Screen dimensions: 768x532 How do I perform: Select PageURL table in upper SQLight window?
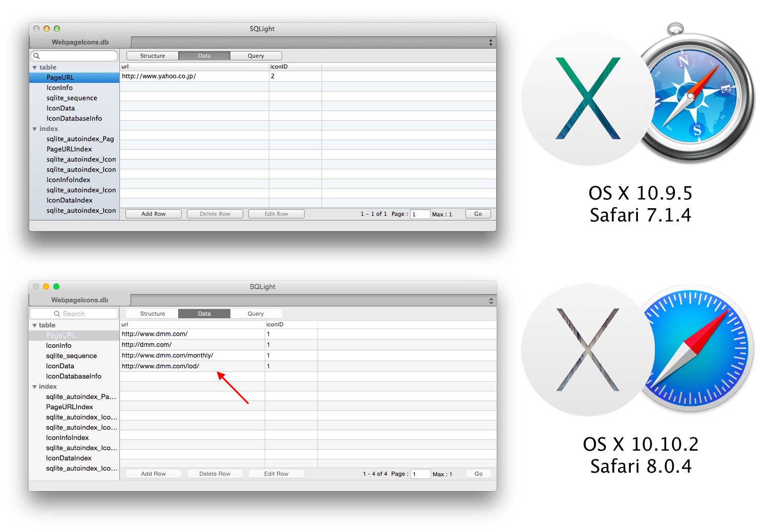pyautogui.click(x=74, y=78)
